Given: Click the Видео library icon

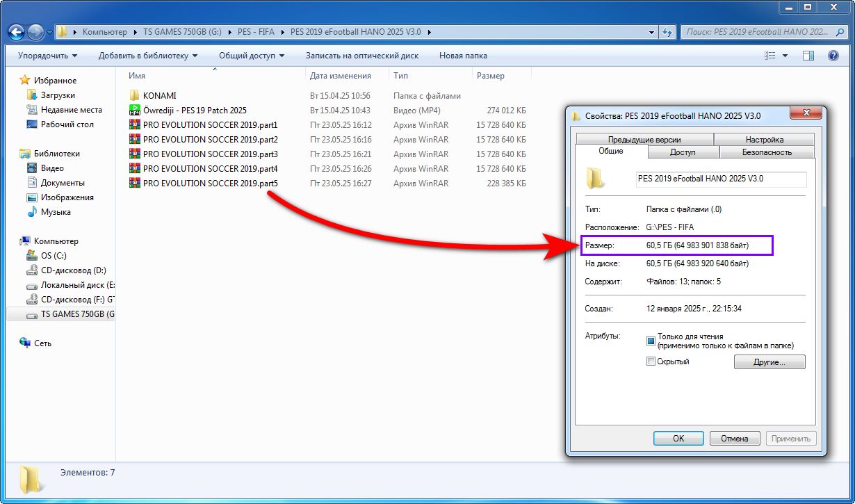Looking at the screenshot, I should point(31,168).
